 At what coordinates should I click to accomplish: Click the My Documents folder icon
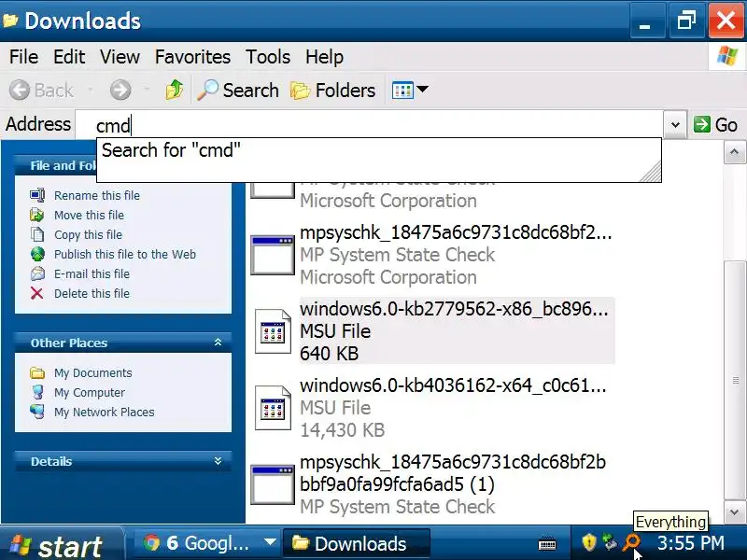pos(37,372)
